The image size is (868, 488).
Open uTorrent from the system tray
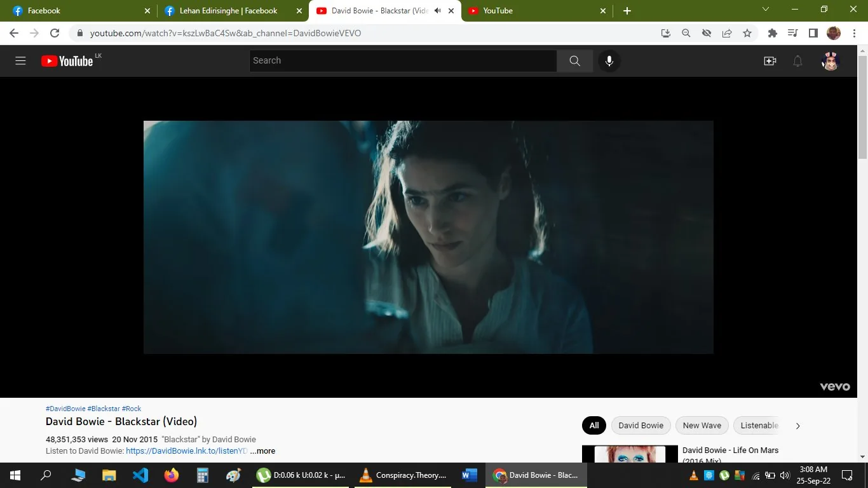coord(724,475)
